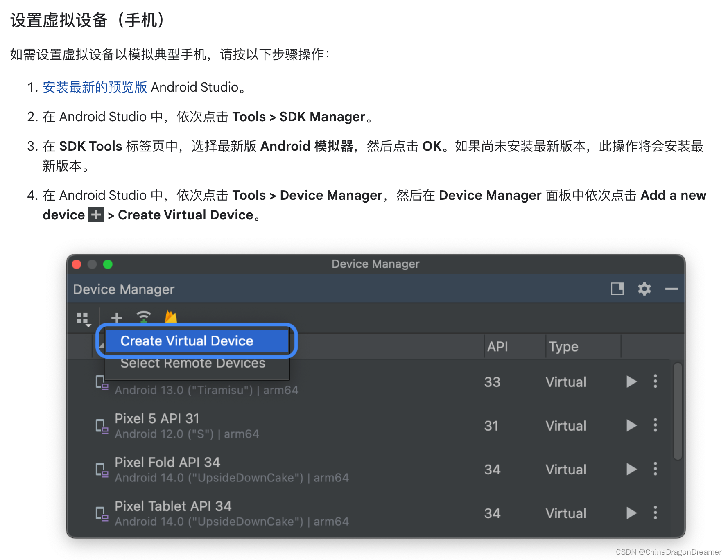Click the device icon beside Android 13.0 Tiramisu
Screen dimensions: 728x560
pos(102,383)
